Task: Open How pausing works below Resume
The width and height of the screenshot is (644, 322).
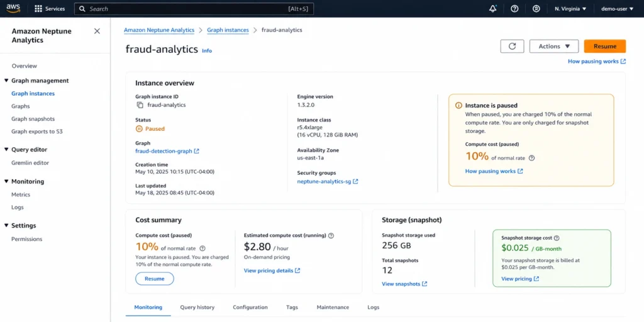Action: coord(597,61)
